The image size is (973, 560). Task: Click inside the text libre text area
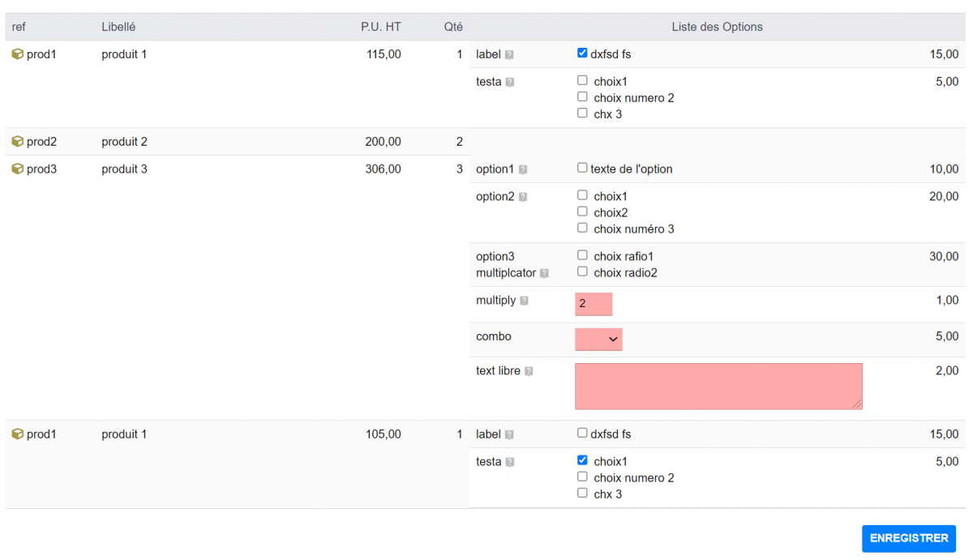pos(718,387)
